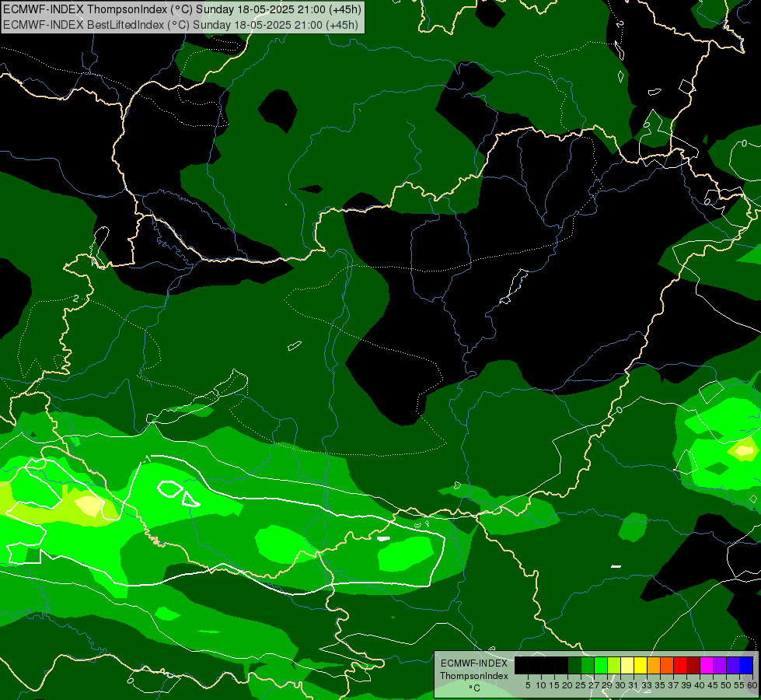
Task: Click the legend tick value 31
Action: coord(634,685)
